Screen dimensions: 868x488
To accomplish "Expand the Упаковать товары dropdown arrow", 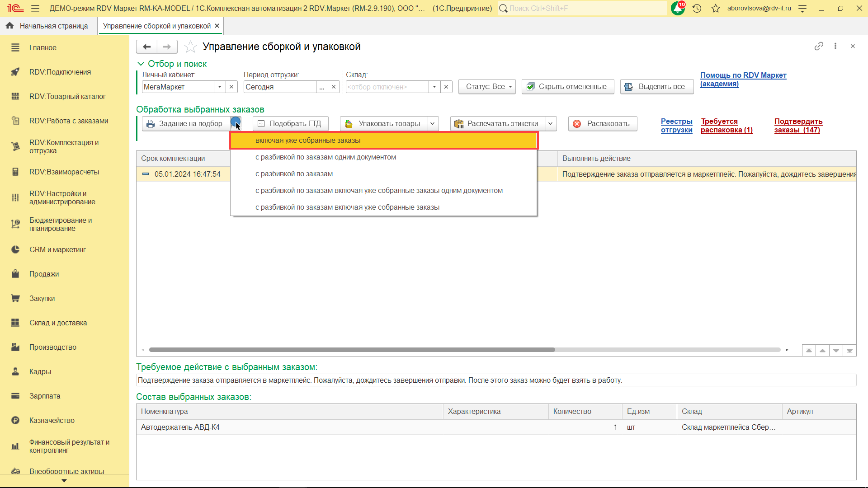I will click(x=433, y=123).
